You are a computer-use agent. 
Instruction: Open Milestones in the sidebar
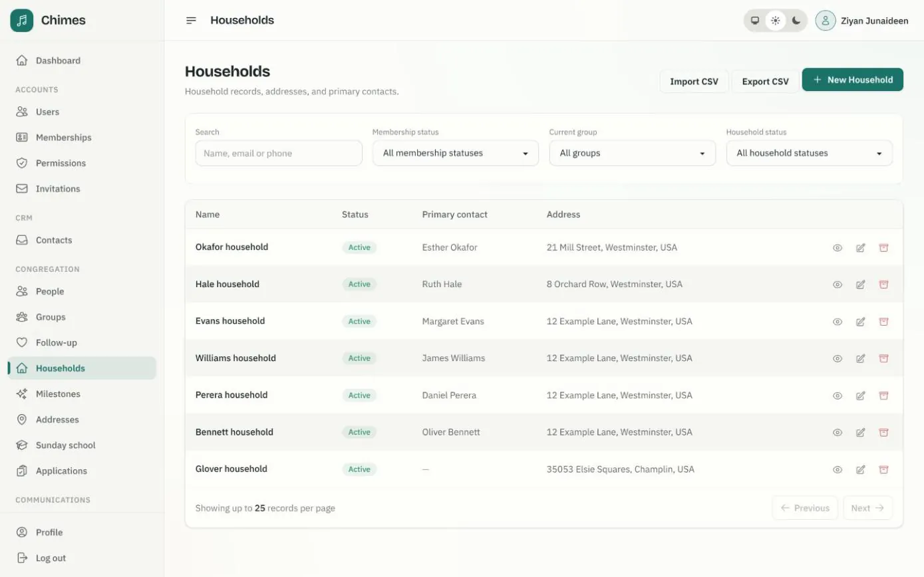[x=82, y=394]
